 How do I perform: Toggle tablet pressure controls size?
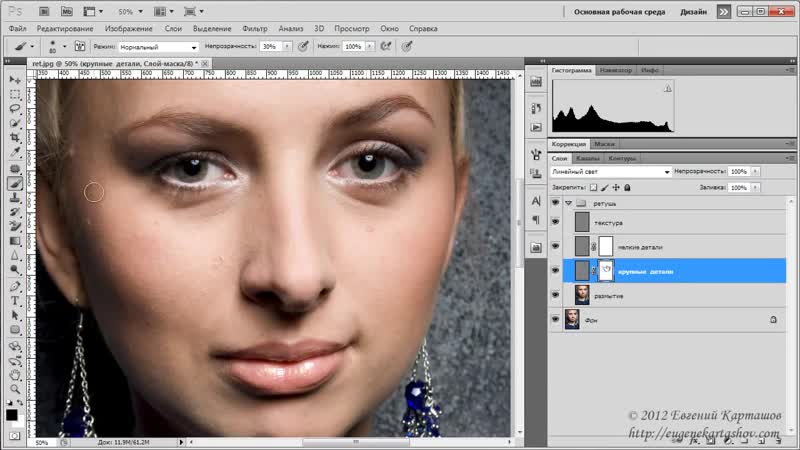click(407, 46)
